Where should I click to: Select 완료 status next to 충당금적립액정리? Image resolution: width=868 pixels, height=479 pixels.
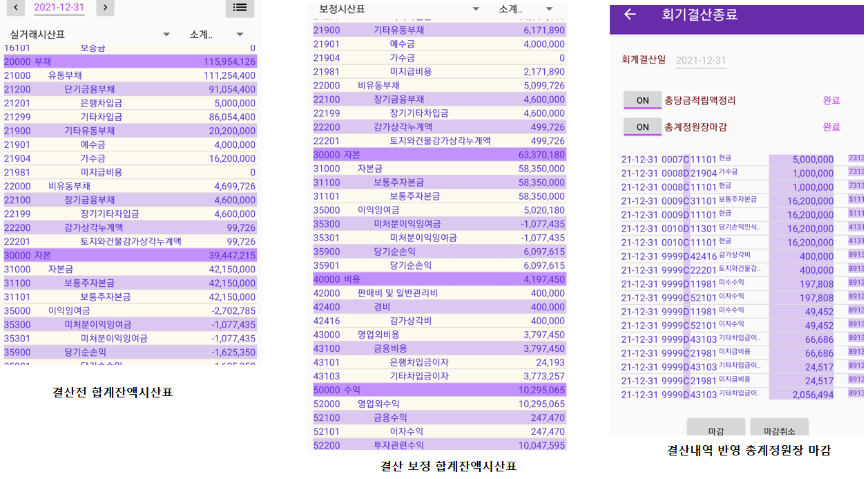pos(831,100)
